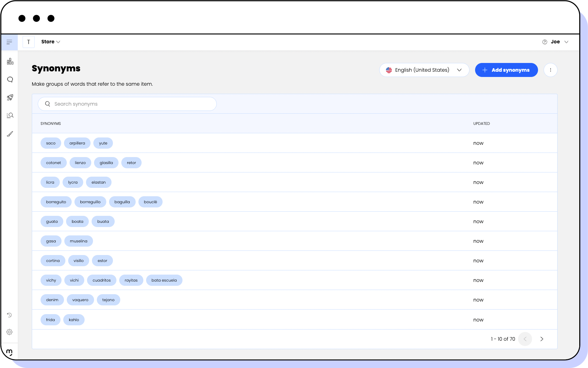This screenshot has height=368, width=588.
Task: Click the glasilla chip
Action: point(106,163)
